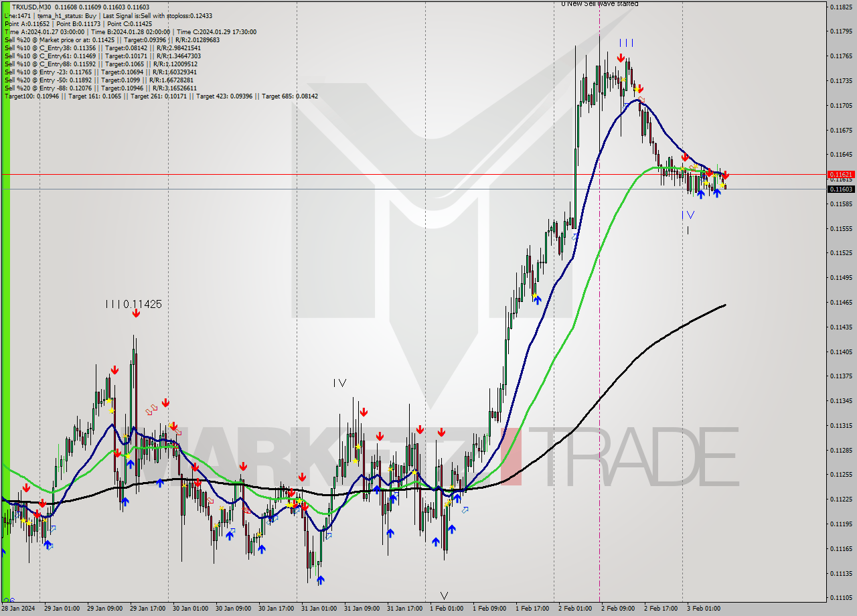Click the 0.11705 price axis label

tap(840, 105)
